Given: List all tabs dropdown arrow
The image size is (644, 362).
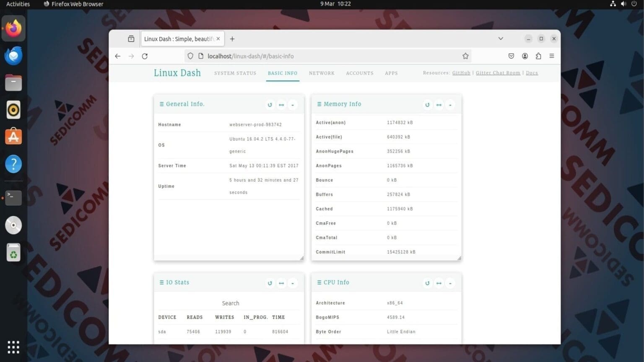Looking at the screenshot, I should point(501,39).
